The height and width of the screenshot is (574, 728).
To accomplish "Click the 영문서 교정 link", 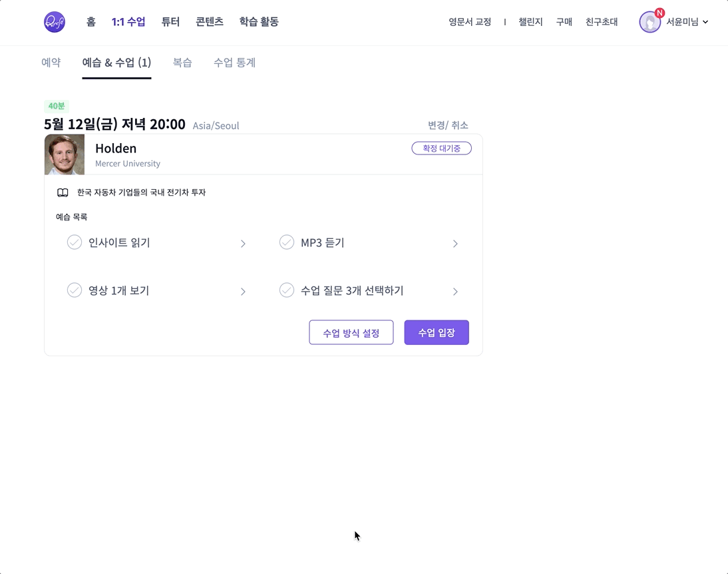I will coord(470,22).
